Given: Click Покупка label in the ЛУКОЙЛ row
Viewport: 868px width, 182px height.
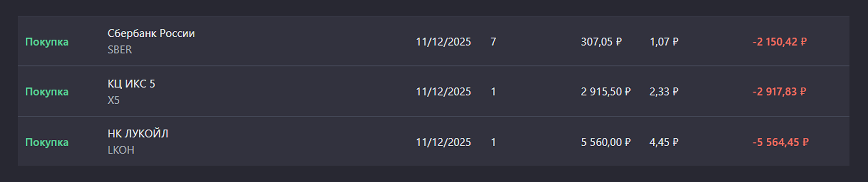Looking at the screenshot, I should tap(47, 142).
